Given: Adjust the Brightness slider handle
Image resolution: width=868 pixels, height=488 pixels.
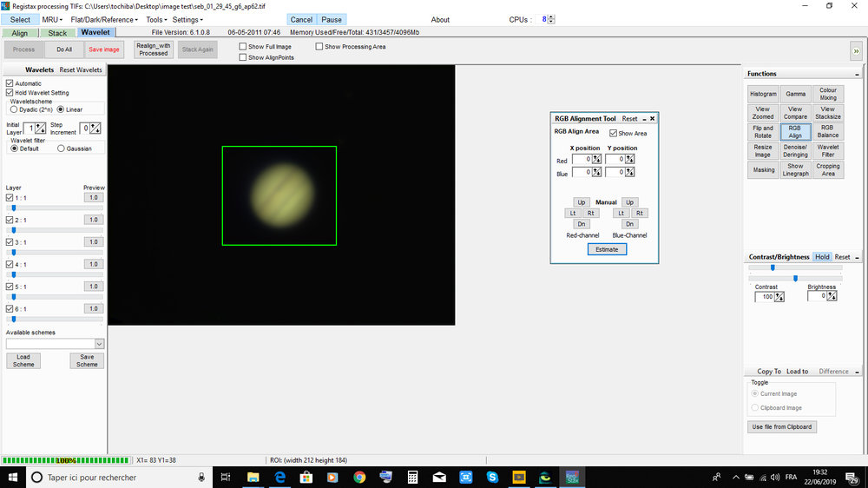Looking at the screenshot, I should pos(795,278).
